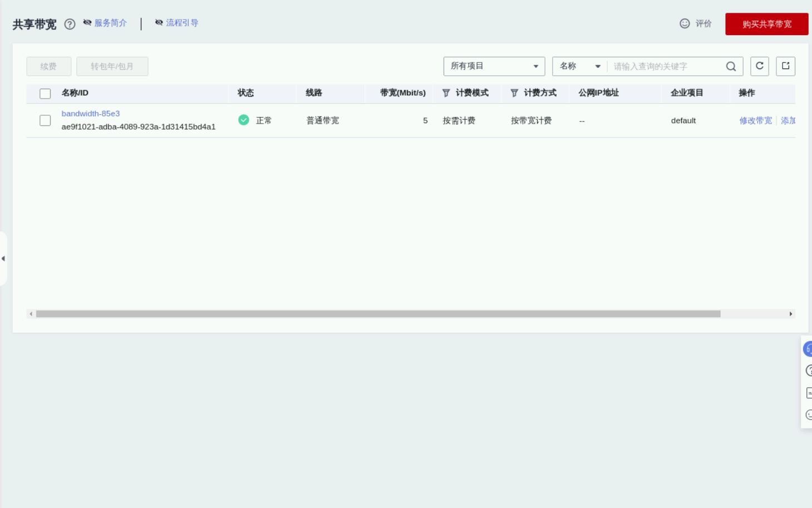812x508 pixels.
Task: Click the blue customer-service floating icon
Action: pyautogui.click(x=808, y=349)
